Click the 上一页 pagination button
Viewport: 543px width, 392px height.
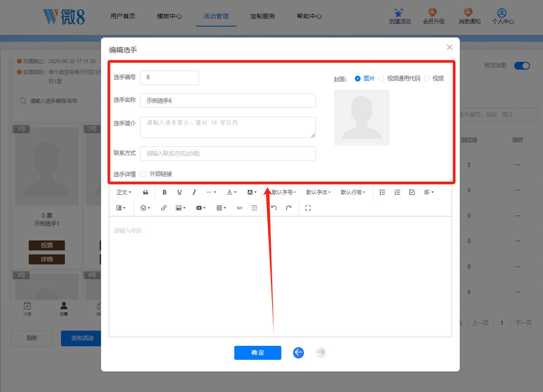[x=480, y=323]
